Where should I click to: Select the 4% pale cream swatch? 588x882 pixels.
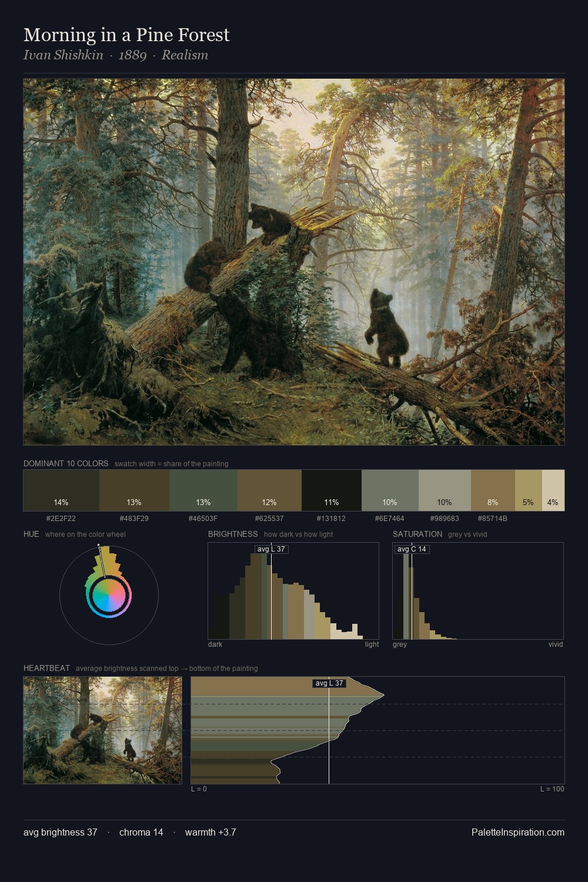[x=553, y=490]
